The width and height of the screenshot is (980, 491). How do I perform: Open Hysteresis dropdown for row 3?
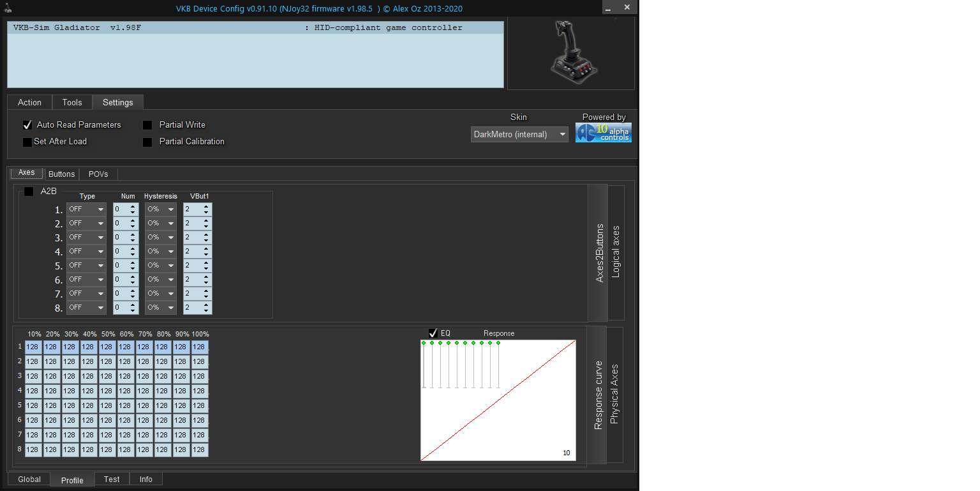click(161, 238)
